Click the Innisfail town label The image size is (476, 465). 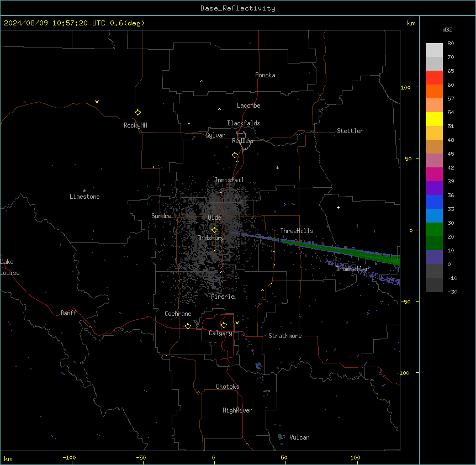pyautogui.click(x=229, y=180)
